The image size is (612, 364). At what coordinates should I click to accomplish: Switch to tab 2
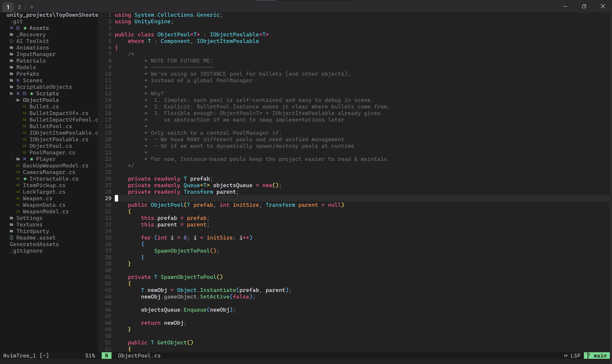tap(19, 7)
